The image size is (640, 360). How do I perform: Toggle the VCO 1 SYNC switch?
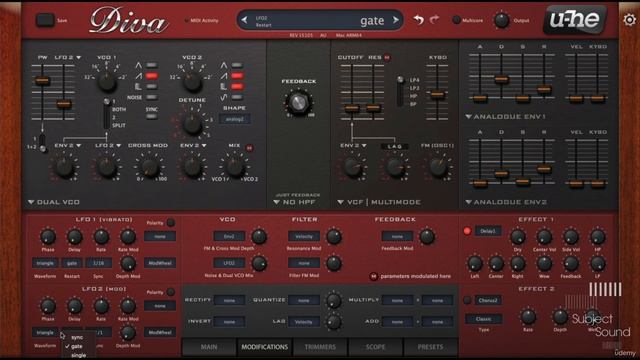(x=151, y=117)
